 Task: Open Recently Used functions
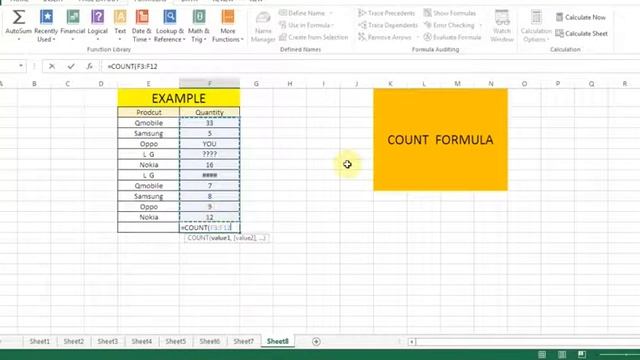coord(46,26)
